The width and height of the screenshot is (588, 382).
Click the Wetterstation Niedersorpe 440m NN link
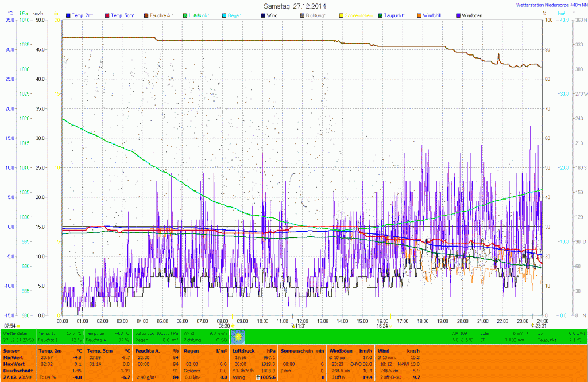[547, 5]
